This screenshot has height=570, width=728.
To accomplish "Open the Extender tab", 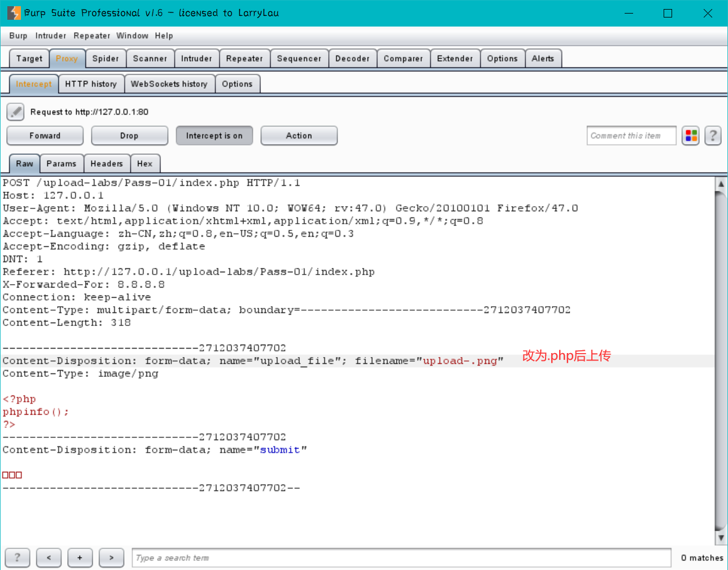I will [x=455, y=59].
